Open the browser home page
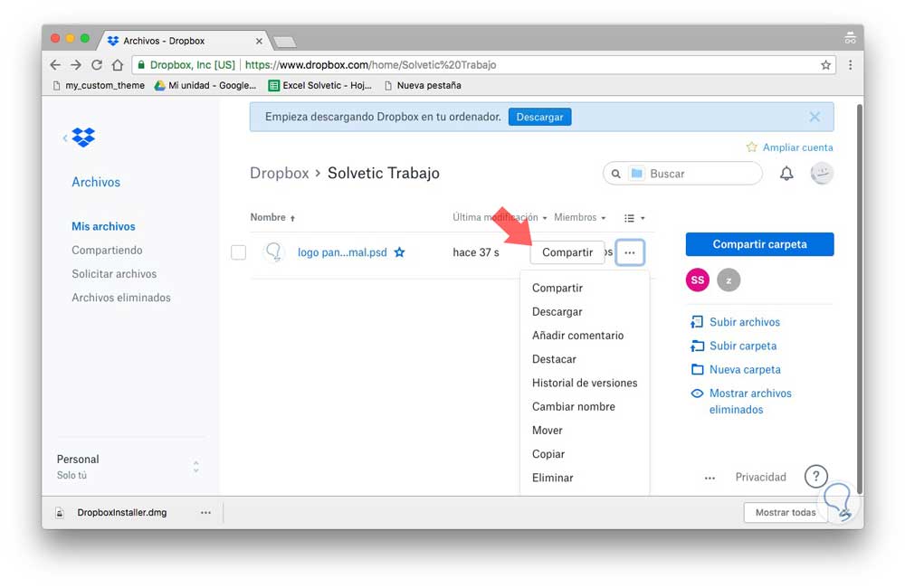Image resolution: width=905 pixels, height=588 pixels. tap(117, 64)
